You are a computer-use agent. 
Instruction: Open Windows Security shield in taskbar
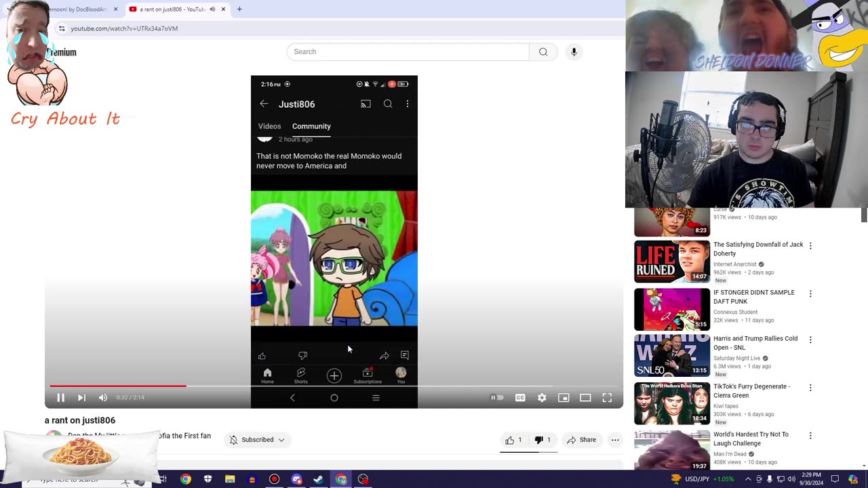point(208,479)
